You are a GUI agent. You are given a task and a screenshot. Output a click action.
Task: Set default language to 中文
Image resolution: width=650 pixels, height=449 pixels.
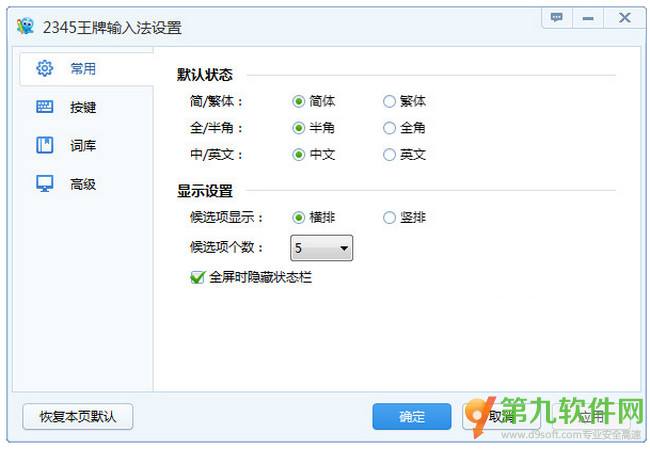pyautogui.click(x=298, y=155)
